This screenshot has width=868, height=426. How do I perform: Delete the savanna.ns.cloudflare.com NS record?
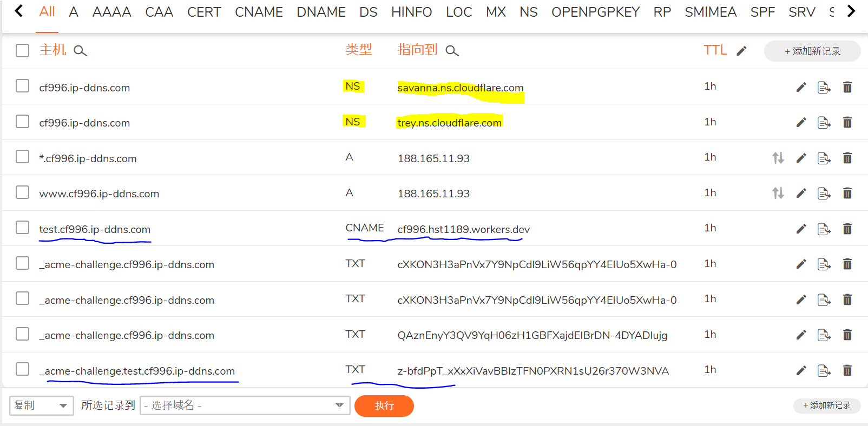[x=847, y=87]
